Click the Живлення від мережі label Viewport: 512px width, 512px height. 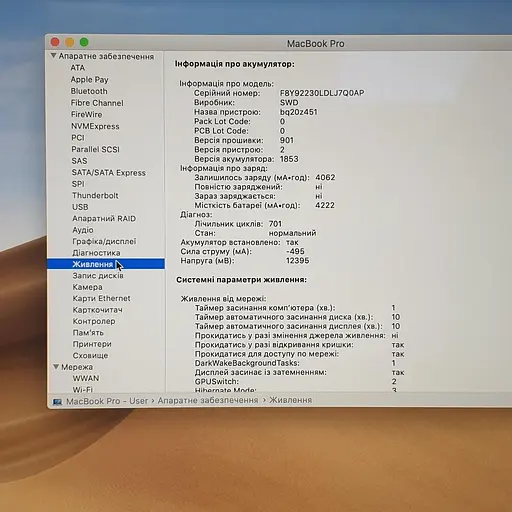[x=223, y=299]
